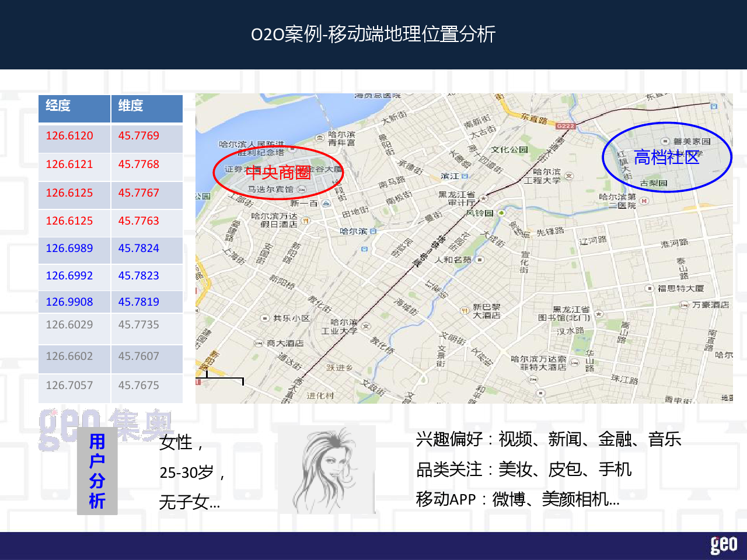747x560 pixels.
Task: Click 哈尔滨第二医院 on the map
Action: pos(618,201)
